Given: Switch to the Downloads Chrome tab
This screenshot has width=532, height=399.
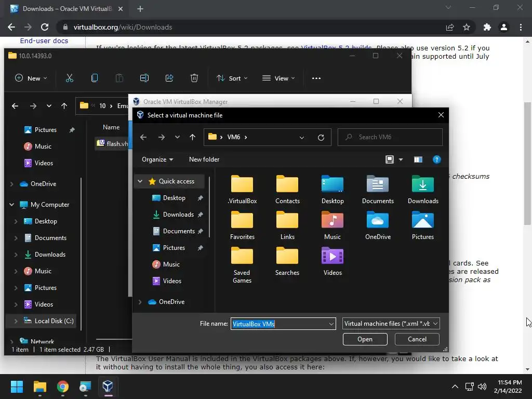Looking at the screenshot, I should point(66,9).
